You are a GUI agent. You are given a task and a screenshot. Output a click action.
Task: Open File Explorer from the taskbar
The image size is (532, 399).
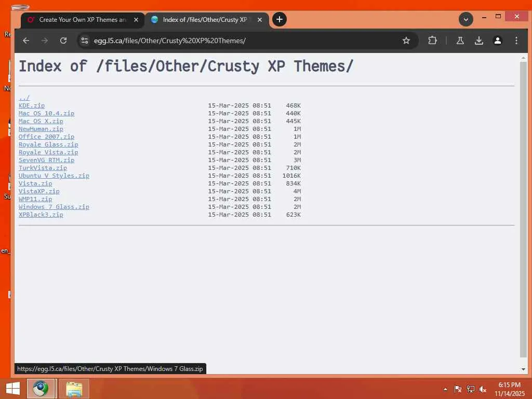click(74, 389)
